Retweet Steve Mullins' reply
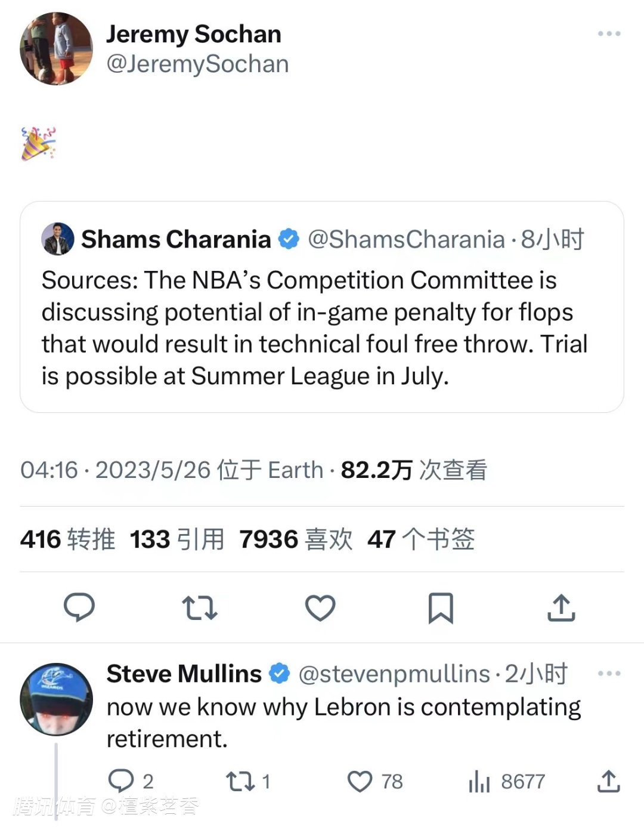This screenshot has width=644, height=827. pos(240,780)
